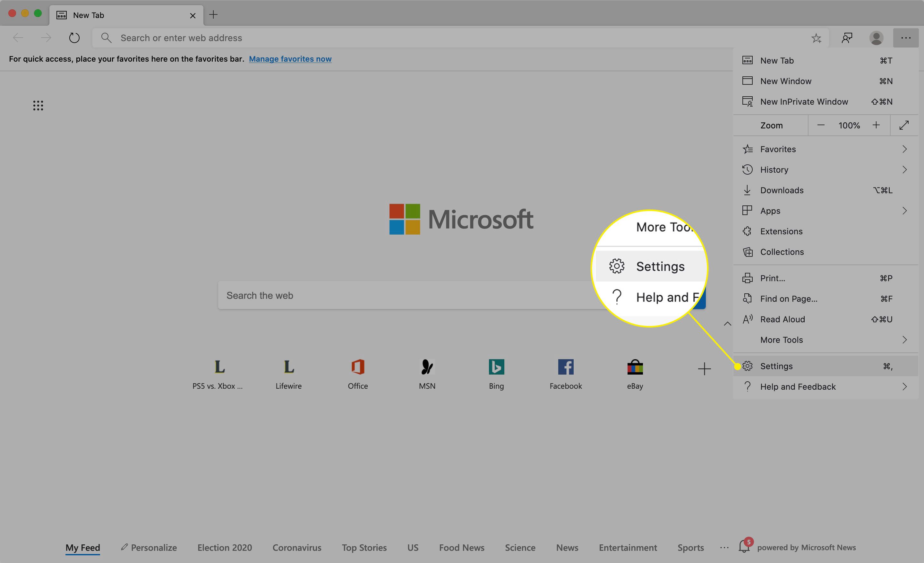Click the browser forward arrow
Image resolution: width=924 pixels, height=563 pixels.
46,38
